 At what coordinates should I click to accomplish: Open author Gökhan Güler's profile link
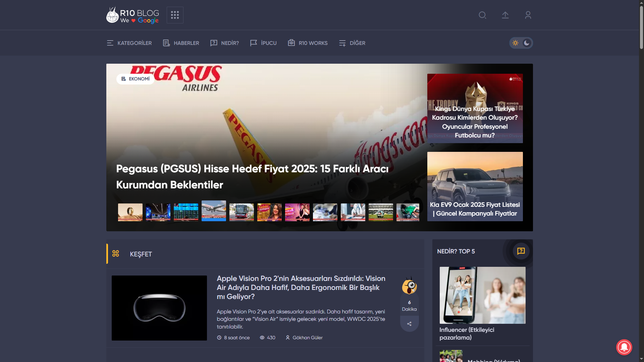304,338
